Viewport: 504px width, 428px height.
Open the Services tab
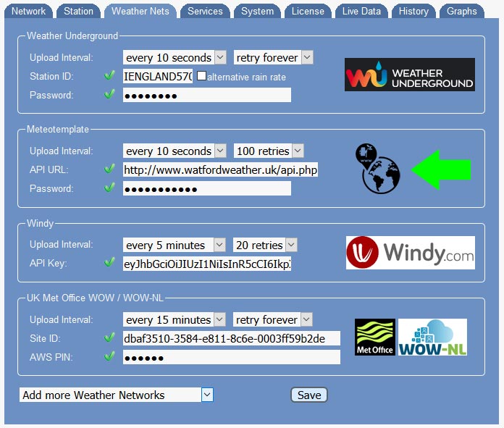click(x=205, y=12)
